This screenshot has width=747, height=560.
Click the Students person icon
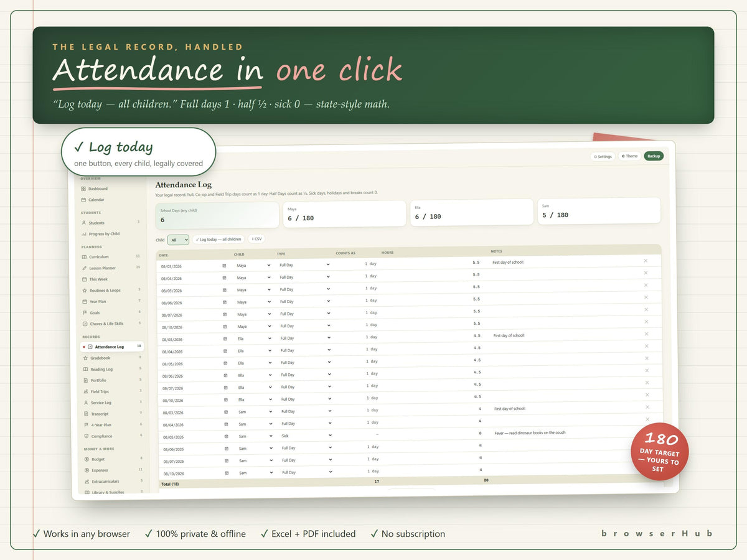coord(84,223)
